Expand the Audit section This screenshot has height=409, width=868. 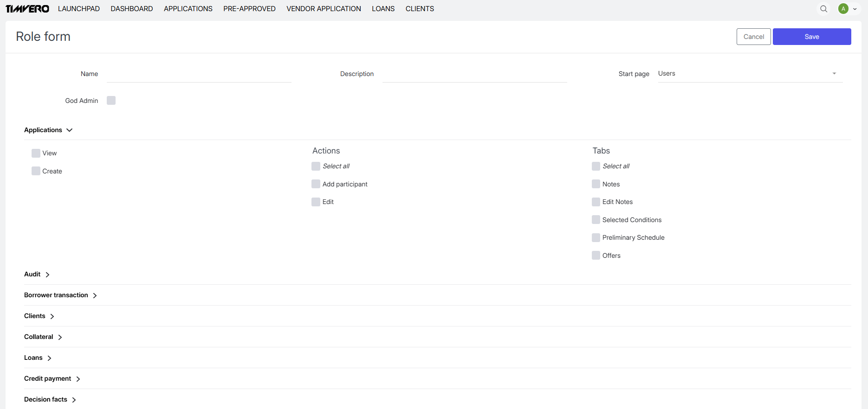point(47,275)
